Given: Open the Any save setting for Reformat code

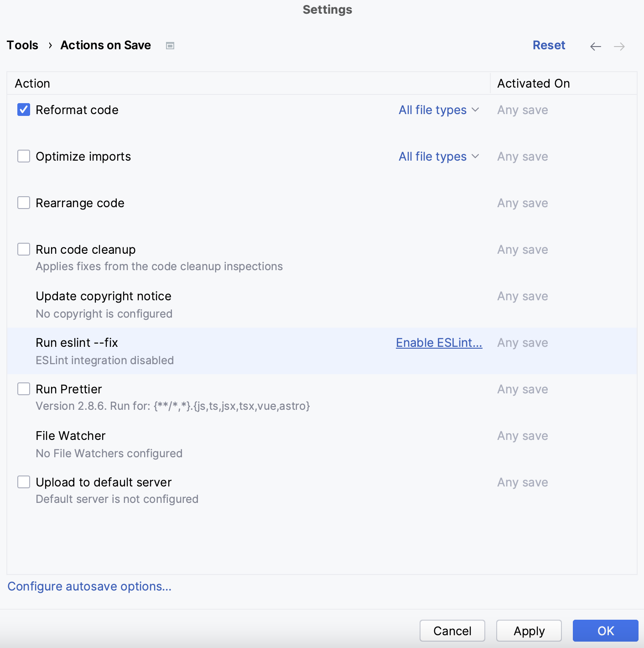Looking at the screenshot, I should pos(523,110).
